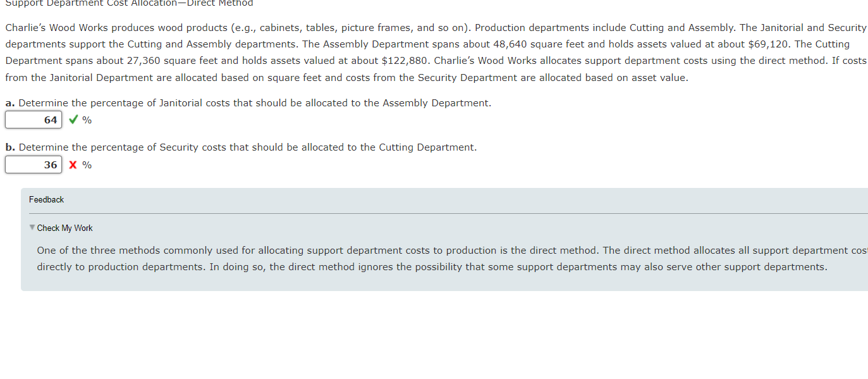Click inside the answer box containing 64
Screen dimensions: 868x379
33,119
